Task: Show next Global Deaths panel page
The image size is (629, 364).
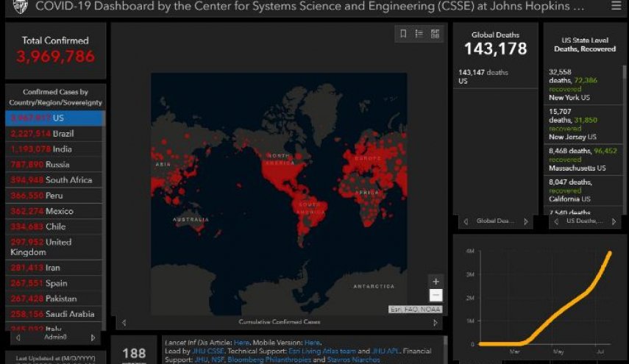Action: 526,221
